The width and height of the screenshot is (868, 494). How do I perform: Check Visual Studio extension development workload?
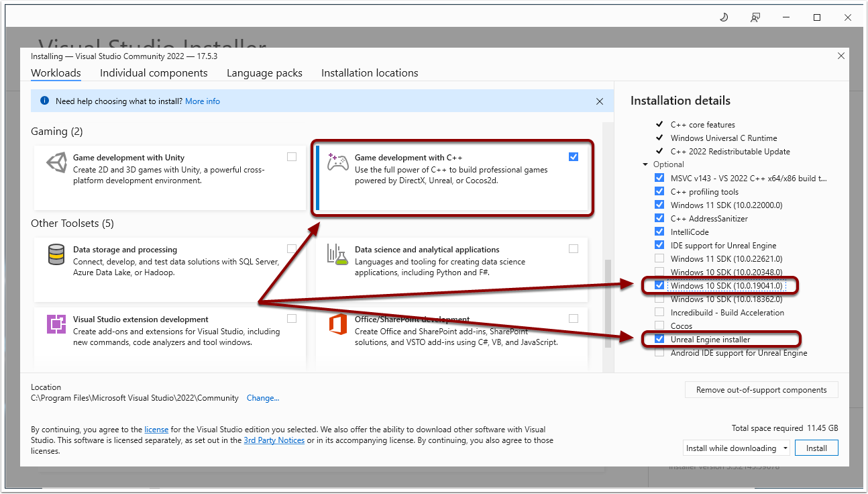tap(292, 318)
